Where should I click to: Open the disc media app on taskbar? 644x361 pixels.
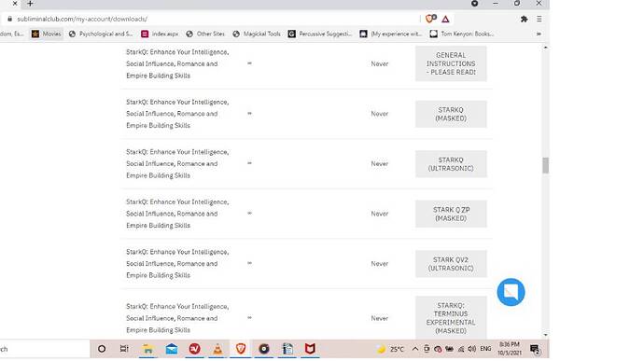[264, 349]
